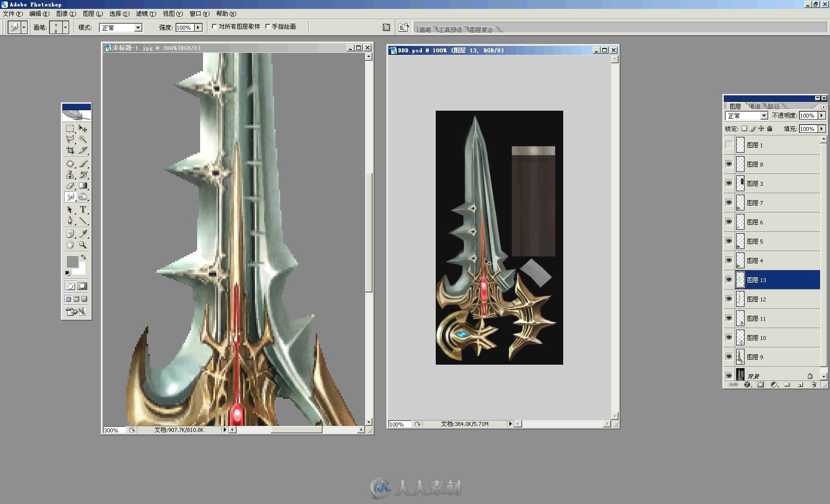Select the Clone Stamp tool
830x504 pixels.
click(70, 174)
